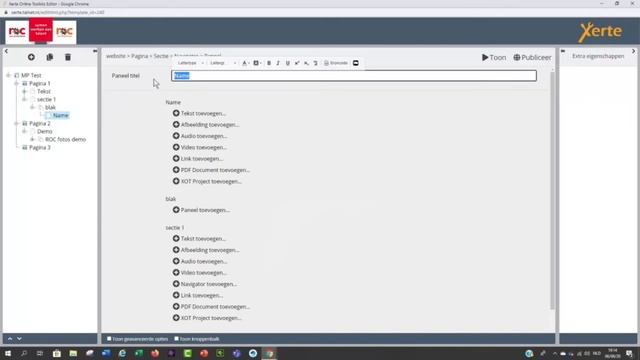Image resolution: width=640 pixels, height=360 pixels.
Task: Move selected node up with arrow
Action: click(10, 339)
